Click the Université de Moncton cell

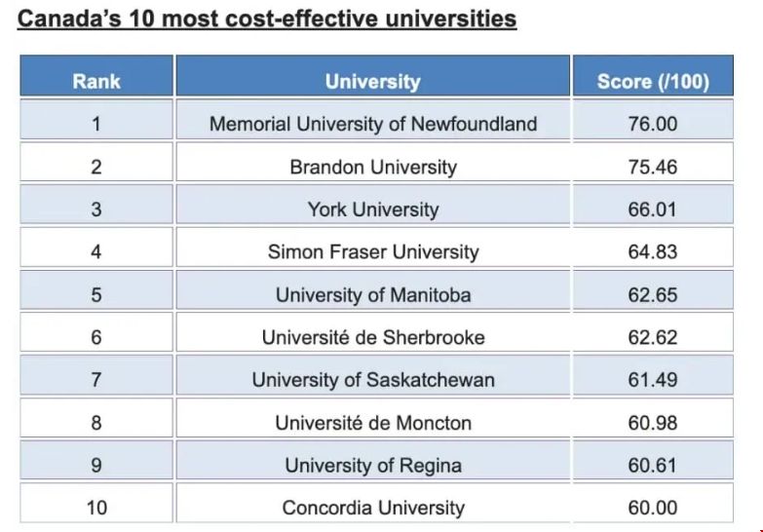tap(373, 423)
